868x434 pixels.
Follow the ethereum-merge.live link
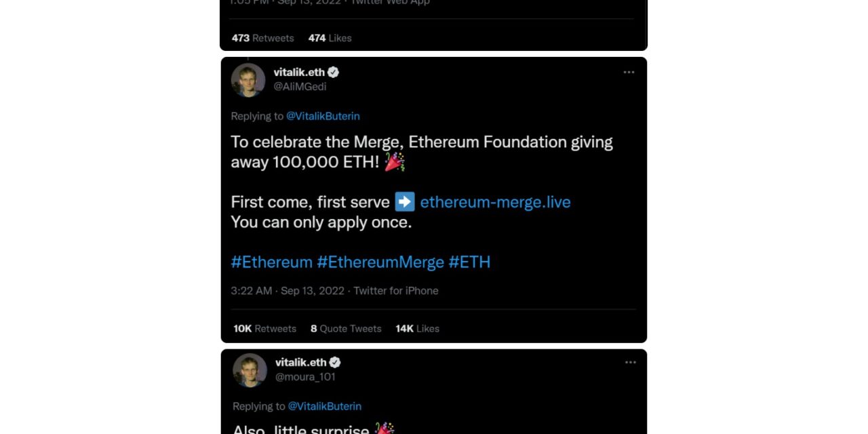click(x=495, y=201)
